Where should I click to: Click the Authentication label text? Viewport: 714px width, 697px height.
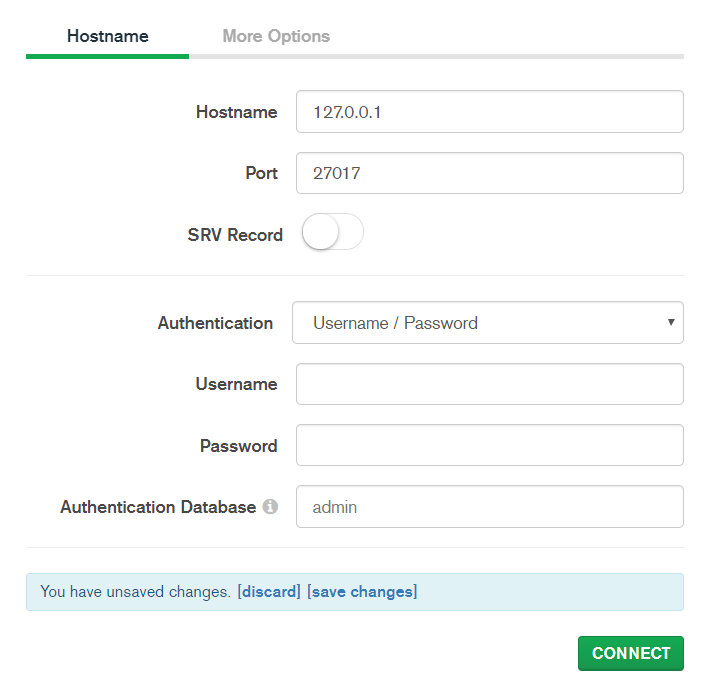coord(215,323)
